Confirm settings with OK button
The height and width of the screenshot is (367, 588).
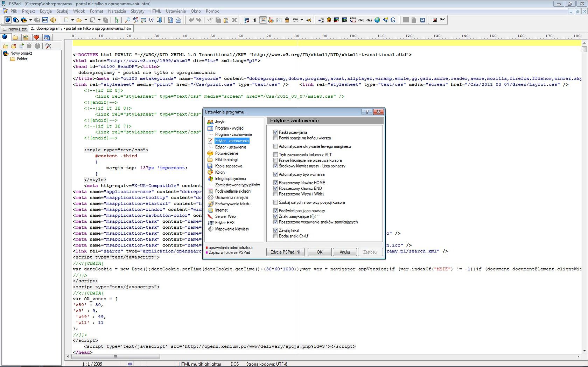coord(320,252)
